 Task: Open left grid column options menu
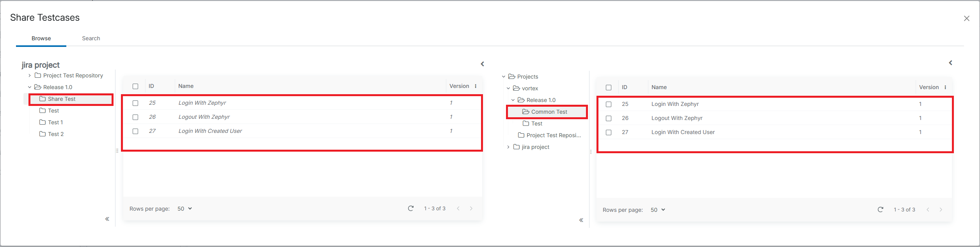(x=476, y=86)
